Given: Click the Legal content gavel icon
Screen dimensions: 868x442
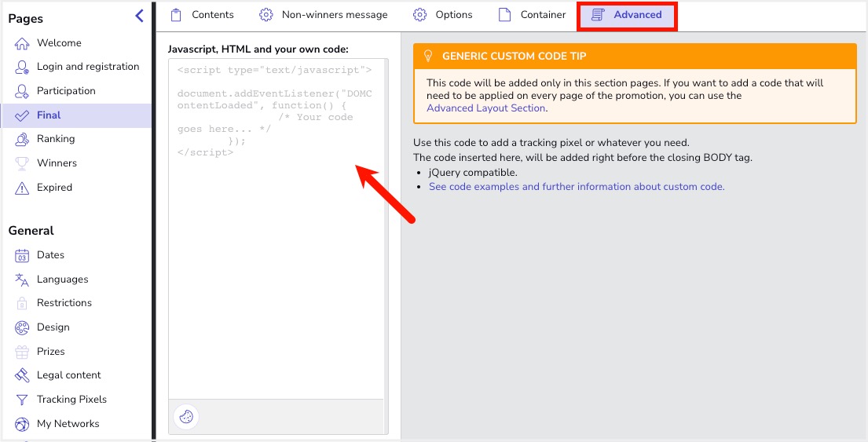Looking at the screenshot, I should [21, 375].
